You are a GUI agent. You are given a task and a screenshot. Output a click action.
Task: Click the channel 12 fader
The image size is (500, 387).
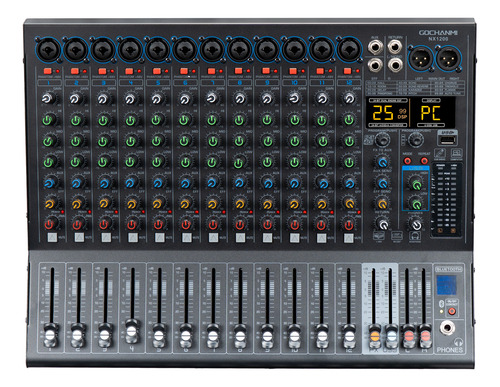pyautogui.click(x=349, y=335)
